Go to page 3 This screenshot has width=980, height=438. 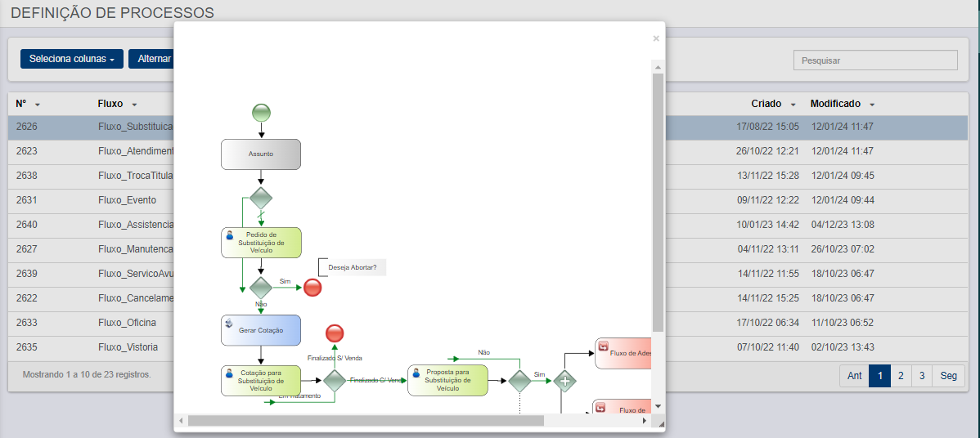tap(922, 376)
